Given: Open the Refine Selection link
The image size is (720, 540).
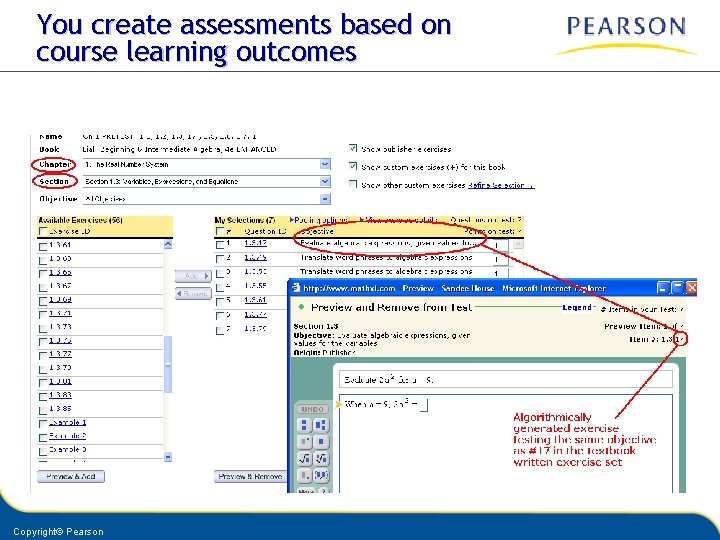Looking at the screenshot, I should (x=501, y=185).
